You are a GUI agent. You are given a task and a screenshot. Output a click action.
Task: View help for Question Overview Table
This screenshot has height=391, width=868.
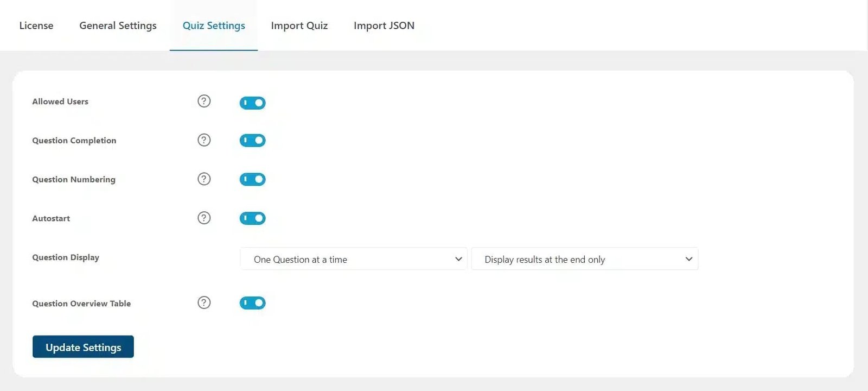[x=204, y=302]
